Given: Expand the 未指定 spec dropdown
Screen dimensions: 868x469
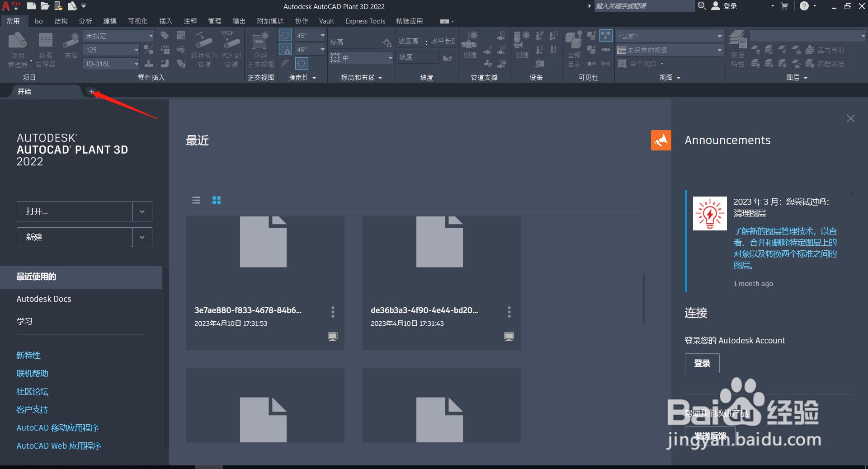Looking at the screenshot, I should pyautogui.click(x=151, y=36).
